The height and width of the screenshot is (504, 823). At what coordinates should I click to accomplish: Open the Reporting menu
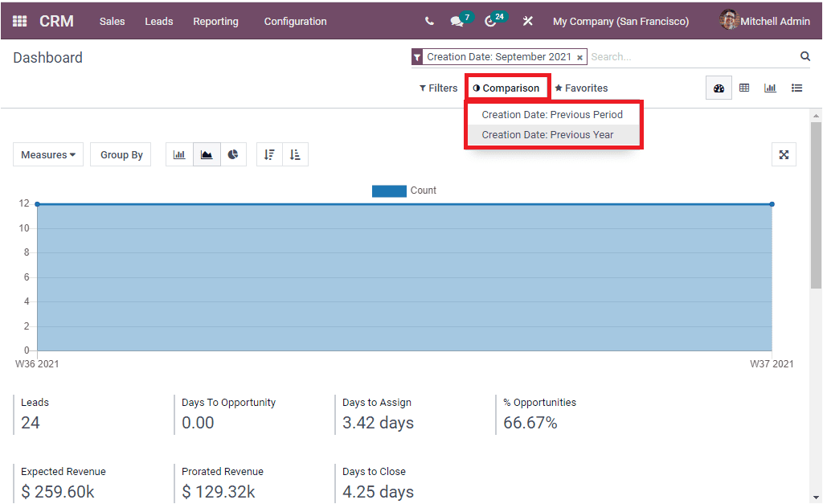coord(215,21)
